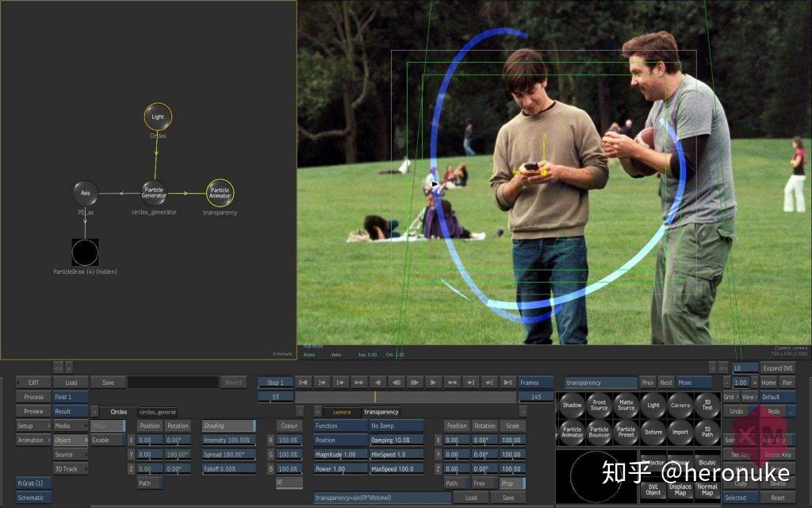Open the 3D Track menu
812x508 pixels.
(71, 469)
